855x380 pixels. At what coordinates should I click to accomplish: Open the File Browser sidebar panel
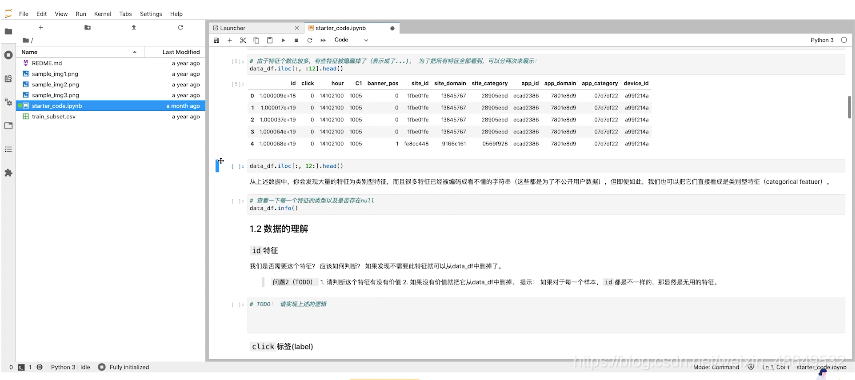[x=8, y=32]
